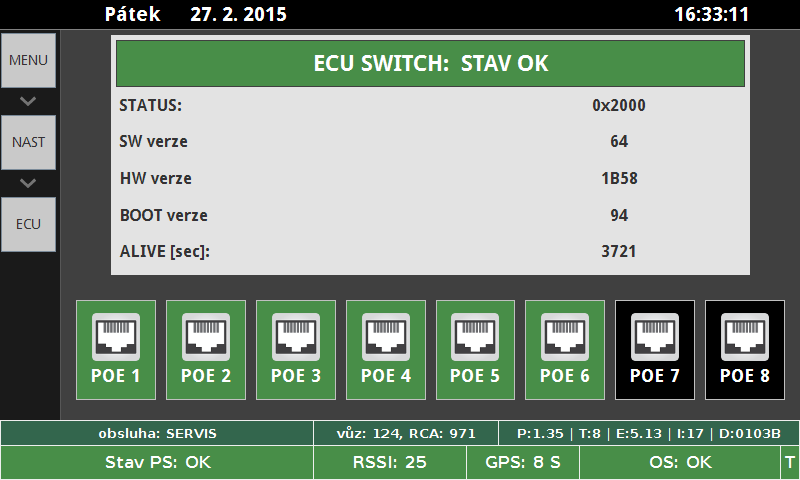This screenshot has width=800, height=480.
Task: Click the POE 4 port tile
Action: point(386,350)
